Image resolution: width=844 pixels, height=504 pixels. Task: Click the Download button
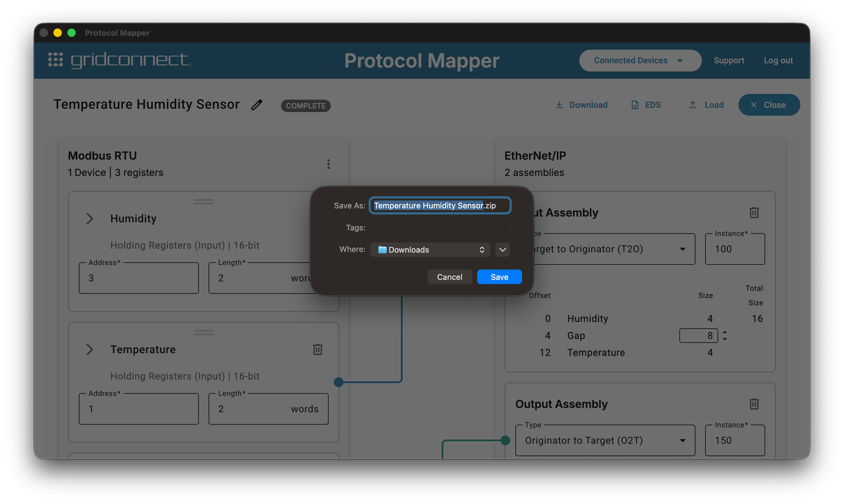[581, 105]
